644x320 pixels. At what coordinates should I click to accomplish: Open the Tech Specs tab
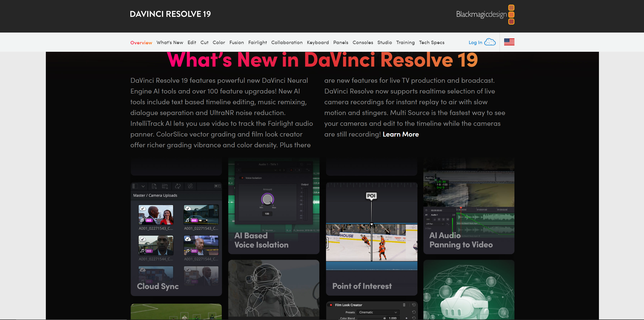[x=432, y=43]
